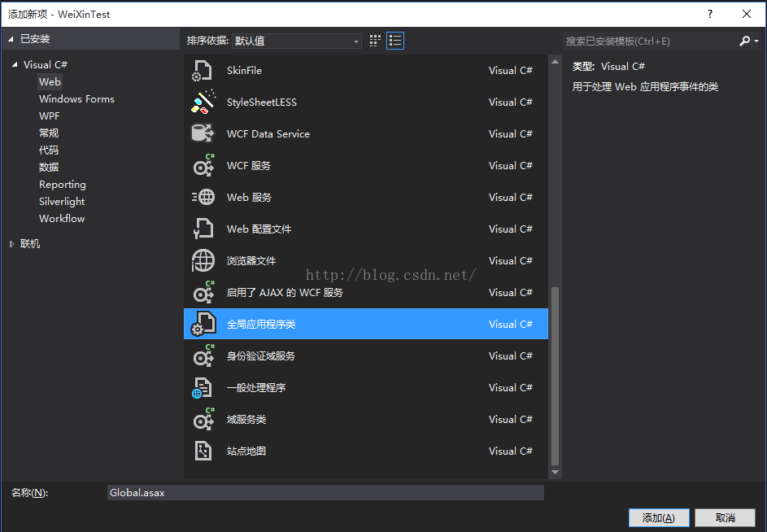Select the 全局应用程序类 text label

(261, 324)
